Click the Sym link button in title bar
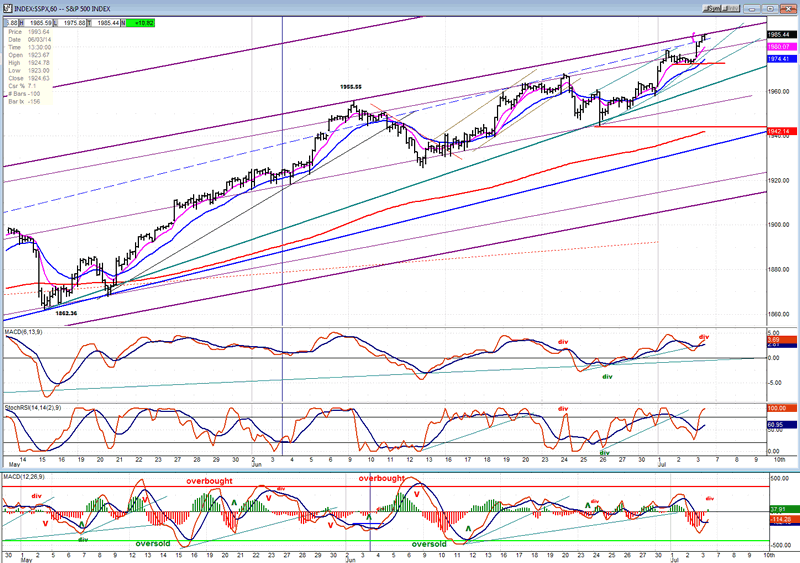This screenshot has width=800, height=563. coord(712,9)
